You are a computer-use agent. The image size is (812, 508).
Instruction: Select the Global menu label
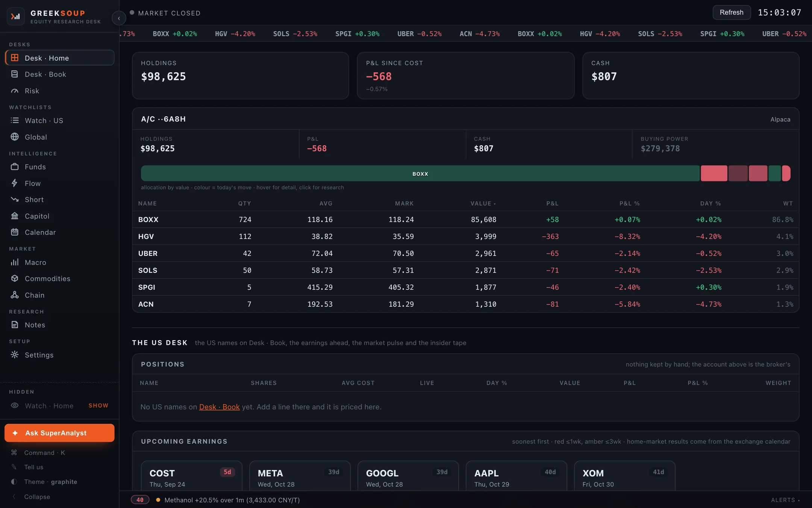coord(36,137)
